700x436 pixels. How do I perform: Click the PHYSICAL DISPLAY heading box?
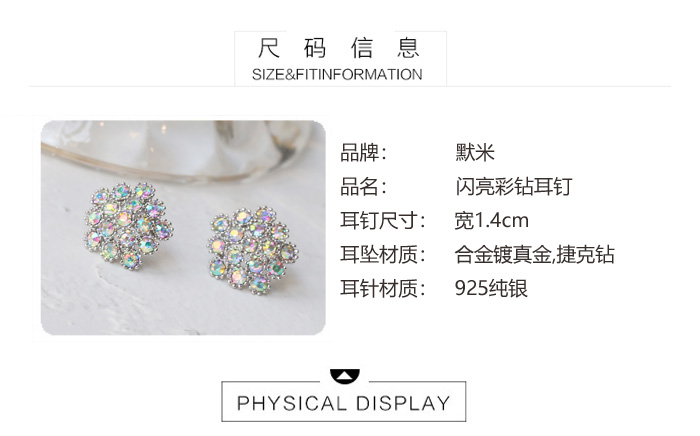344,401
